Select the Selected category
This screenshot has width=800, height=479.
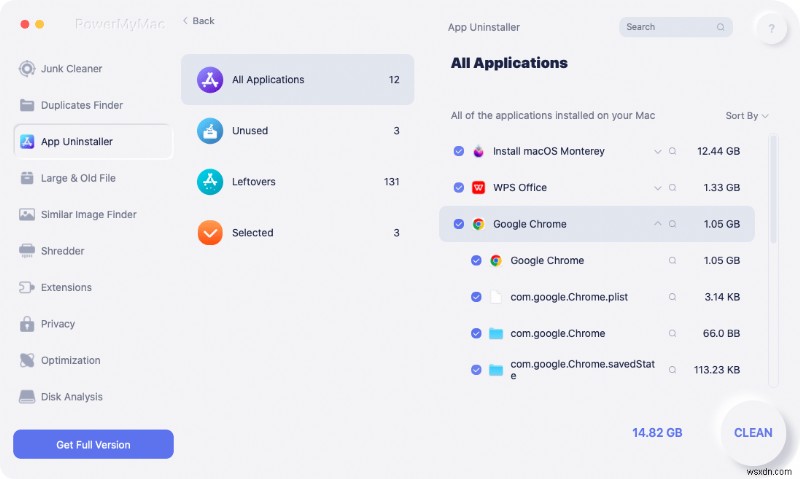pos(297,233)
